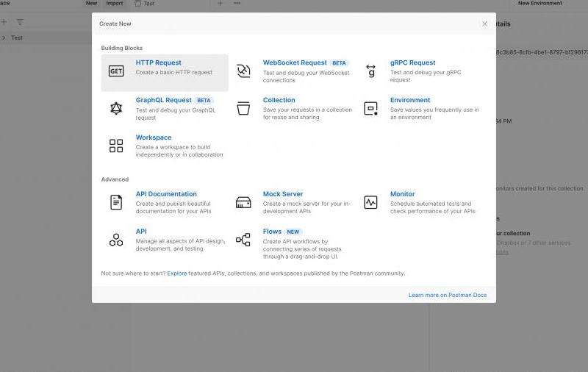Click BETA badge beside WebSocket Request
The height and width of the screenshot is (372, 588).
[339, 63]
